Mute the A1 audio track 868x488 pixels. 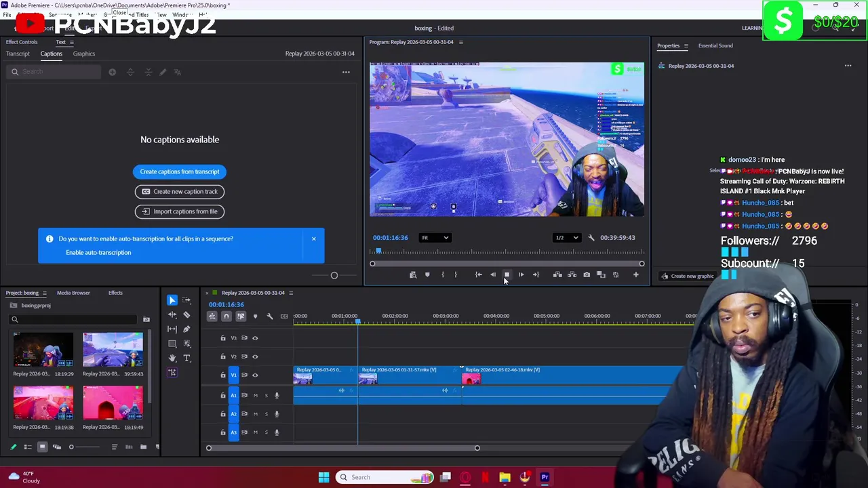[256, 395]
